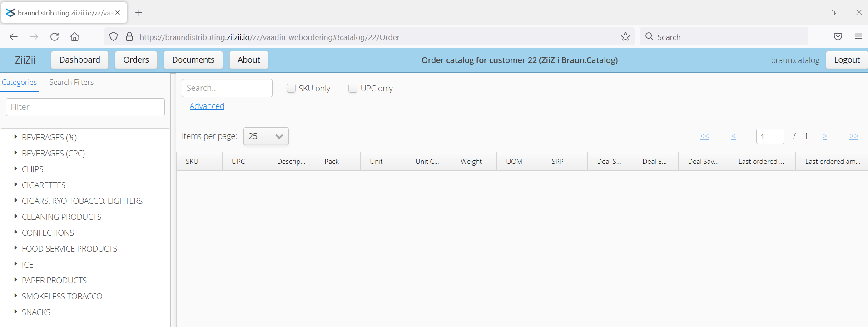This screenshot has height=327, width=868.
Task: Open the Firefox hamburger menu
Action: coord(858,37)
